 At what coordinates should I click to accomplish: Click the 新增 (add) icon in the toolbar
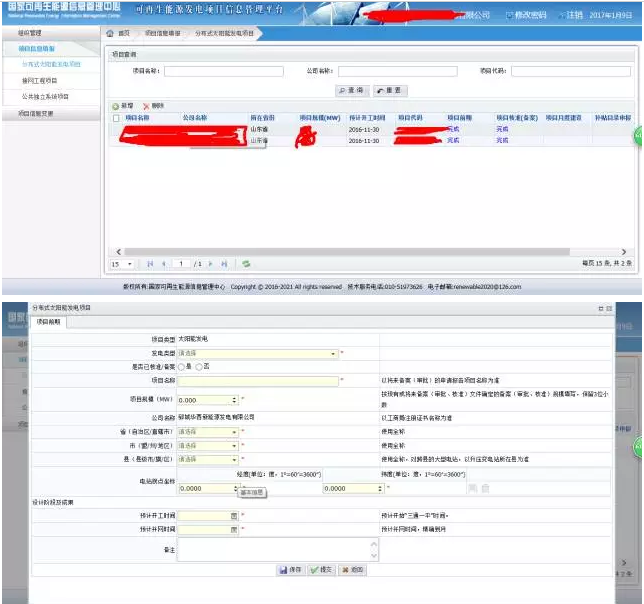115,106
